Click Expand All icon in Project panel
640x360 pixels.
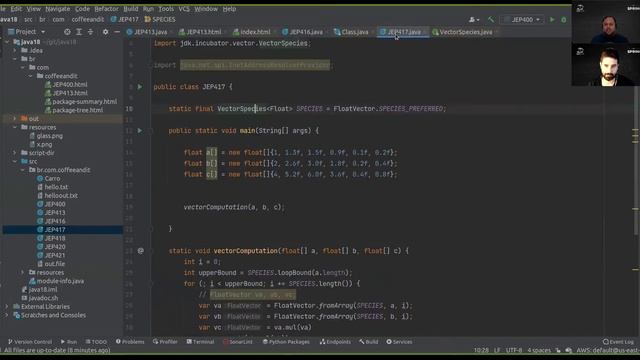click(x=79, y=32)
